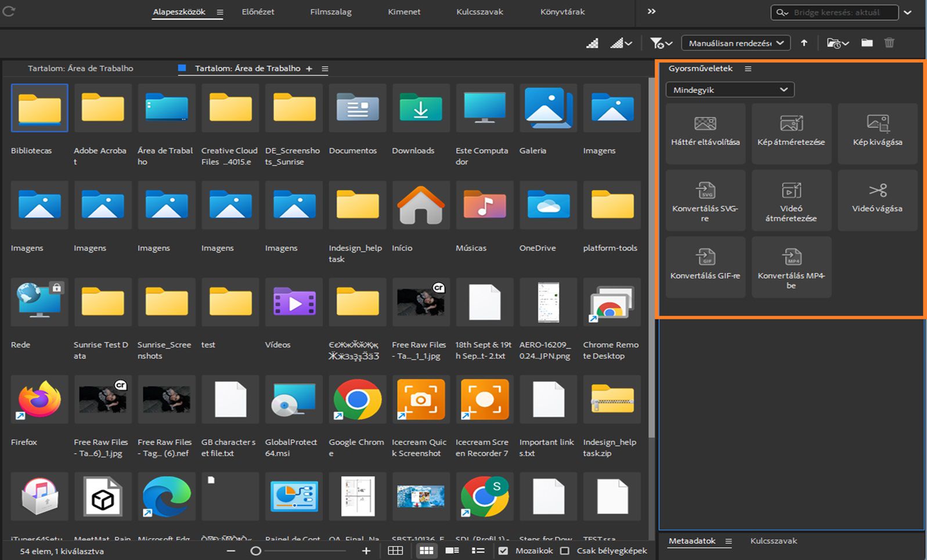Select the Início home icon
Screen dimensions: 927x560
click(x=421, y=205)
